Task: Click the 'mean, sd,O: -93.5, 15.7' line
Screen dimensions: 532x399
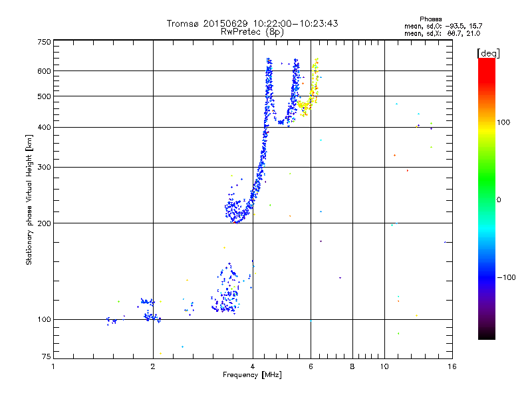Action: click(443, 26)
